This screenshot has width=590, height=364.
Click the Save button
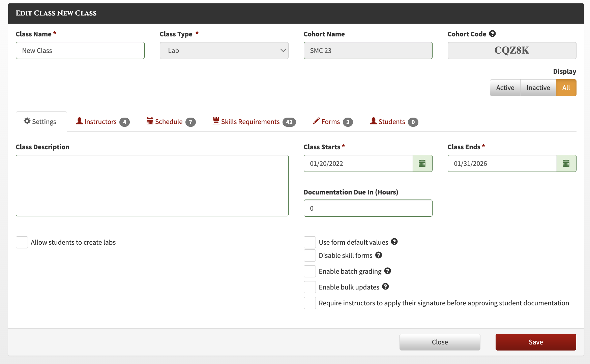pos(536,342)
